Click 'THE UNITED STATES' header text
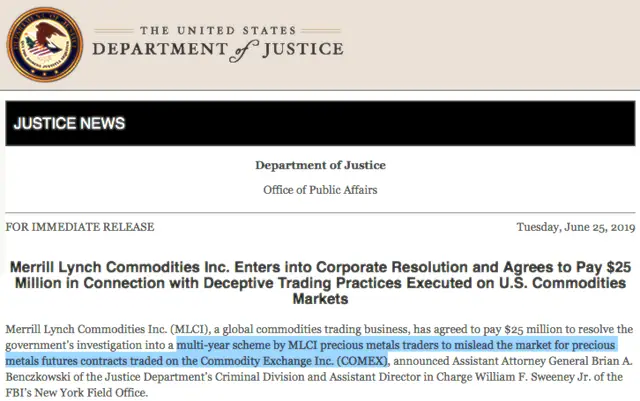 click(x=218, y=31)
